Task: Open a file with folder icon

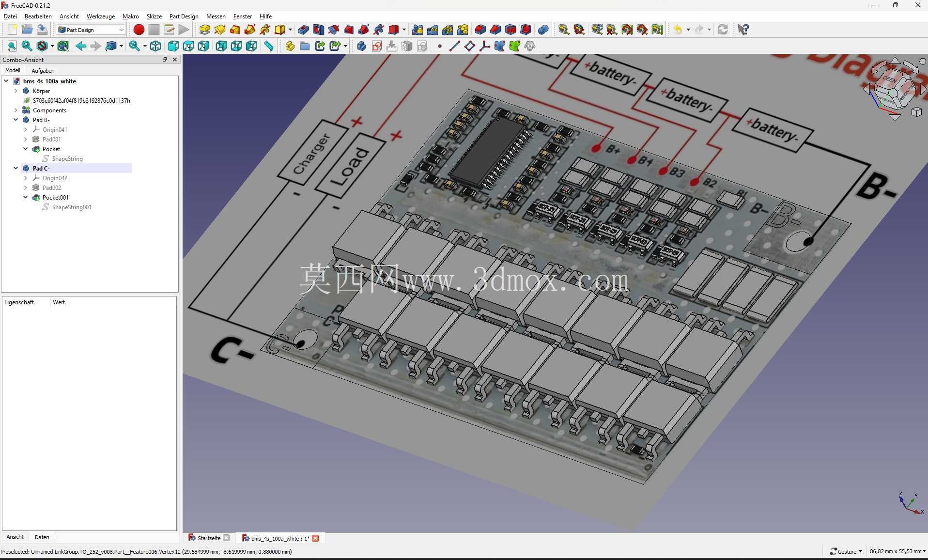Action: pos(27,30)
